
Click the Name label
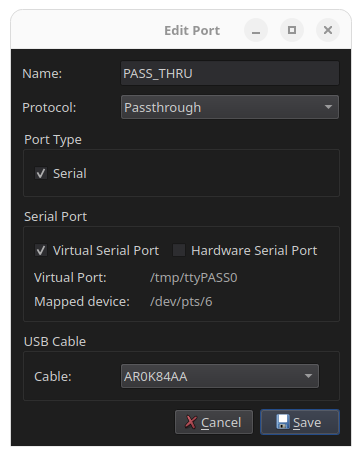pyautogui.click(x=42, y=74)
